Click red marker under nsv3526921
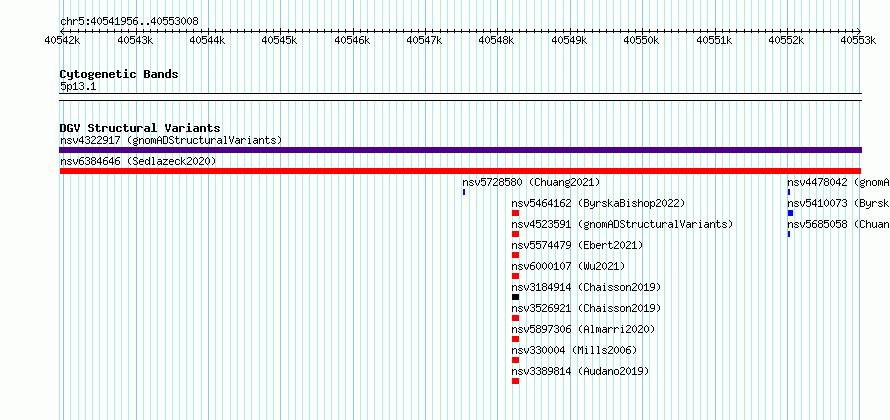Viewport: 890px width, 420px height. point(515,318)
